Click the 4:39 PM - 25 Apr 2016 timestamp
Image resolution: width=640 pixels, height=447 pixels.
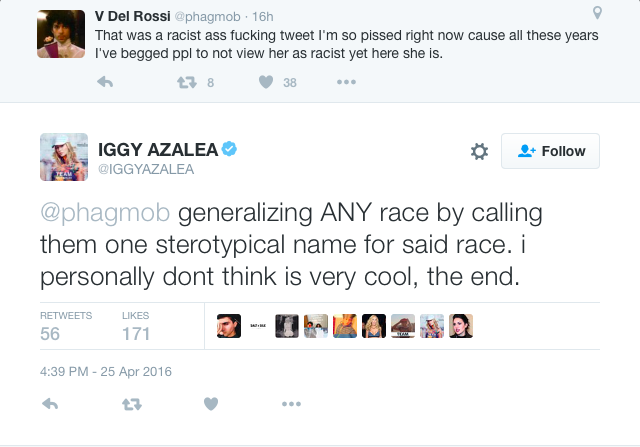[106, 371]
